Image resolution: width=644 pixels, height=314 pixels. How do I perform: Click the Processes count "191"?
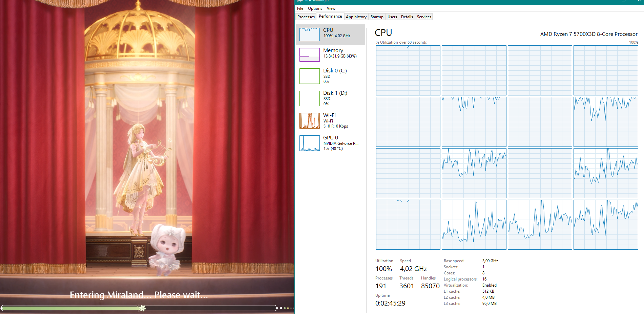381,286
